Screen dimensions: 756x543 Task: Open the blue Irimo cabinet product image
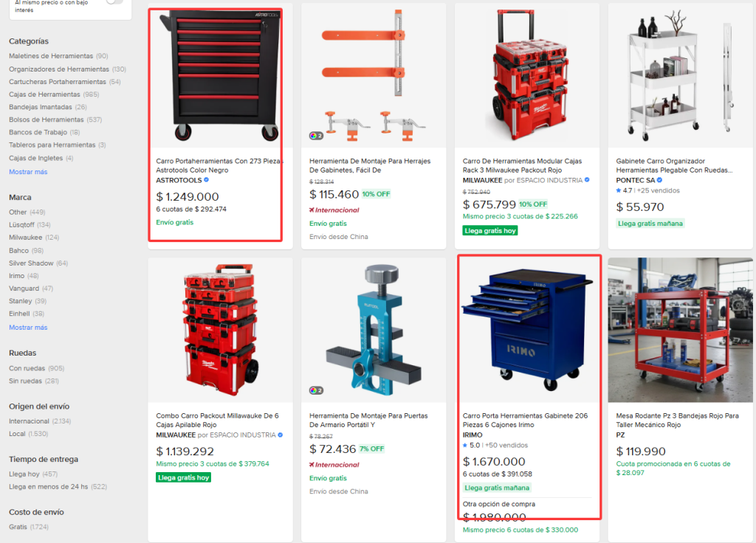pos(527,330)
